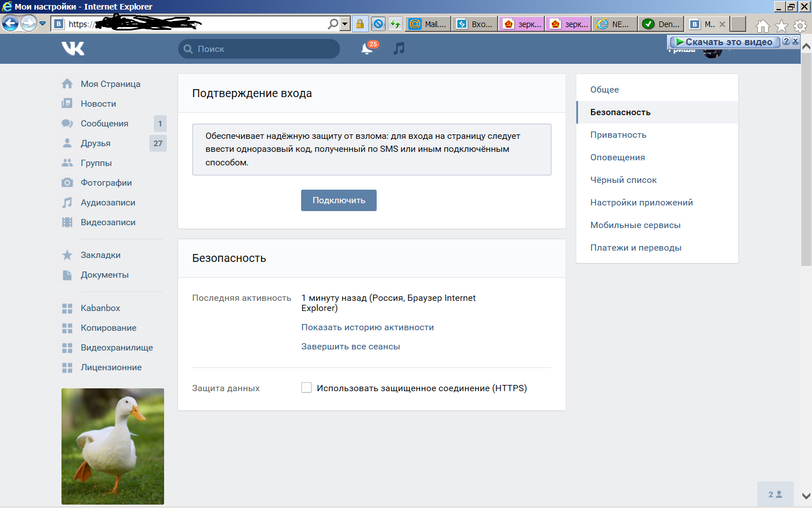
Task: Click Завершить все сеансы link
Action: coord(350,347)
